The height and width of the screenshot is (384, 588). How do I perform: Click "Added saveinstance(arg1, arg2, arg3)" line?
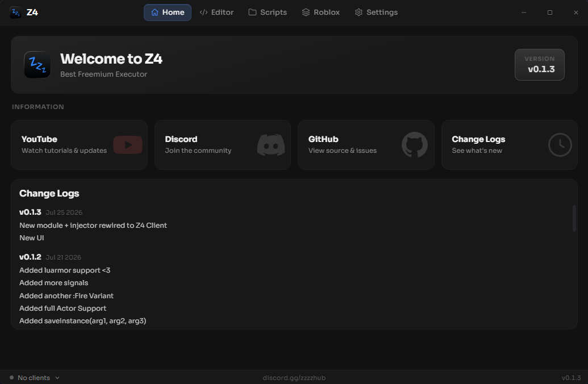click(x=82, y=321)
